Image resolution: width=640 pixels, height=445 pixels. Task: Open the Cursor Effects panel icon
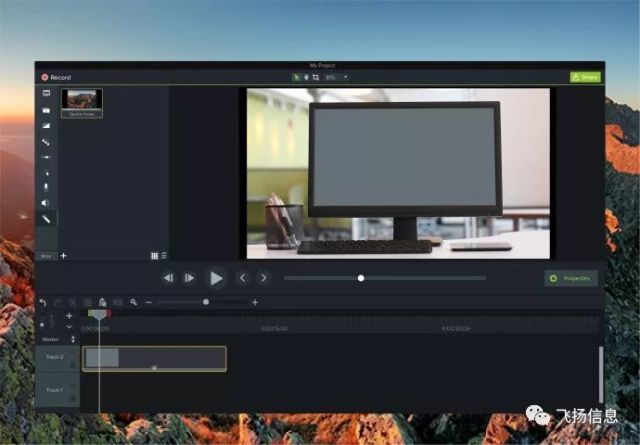[47, 173]
